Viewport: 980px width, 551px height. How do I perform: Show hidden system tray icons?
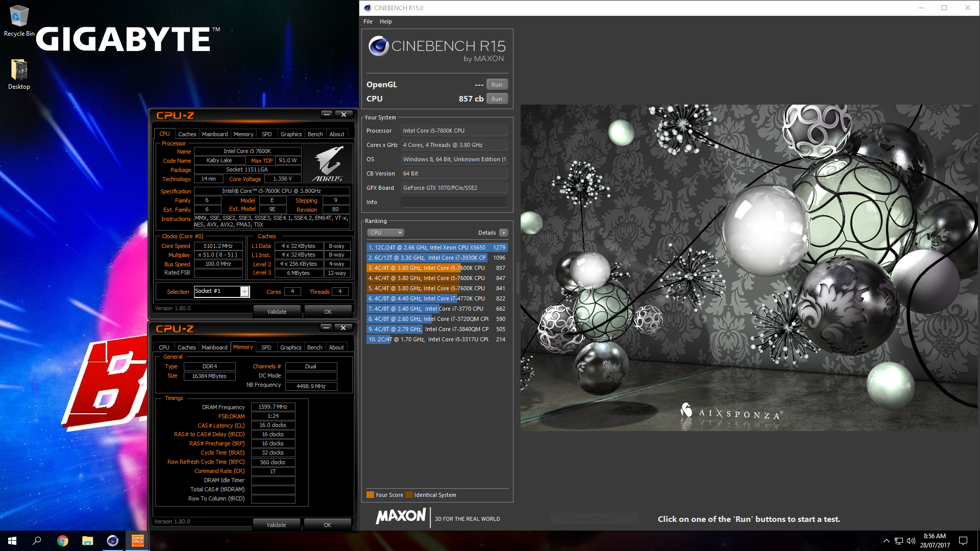click(886, 541)
